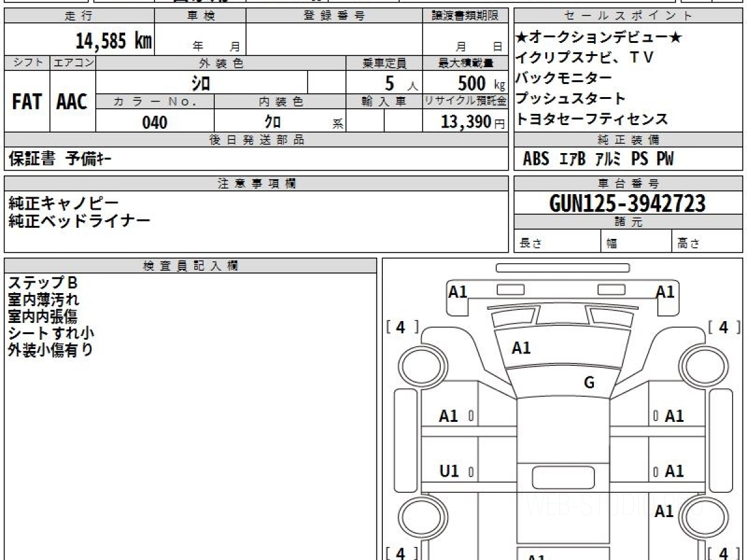Select the 純正ベッドライナー note line
Viewport: 747px width, 560px height.
79,221
